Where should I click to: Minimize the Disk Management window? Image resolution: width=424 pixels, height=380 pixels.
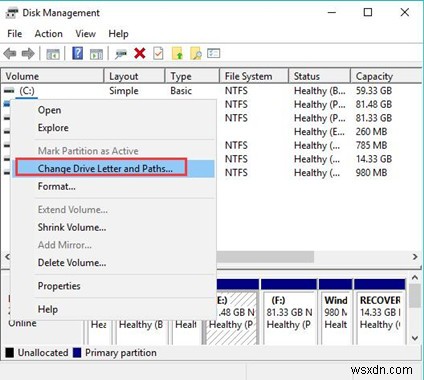tap(332, 12)
